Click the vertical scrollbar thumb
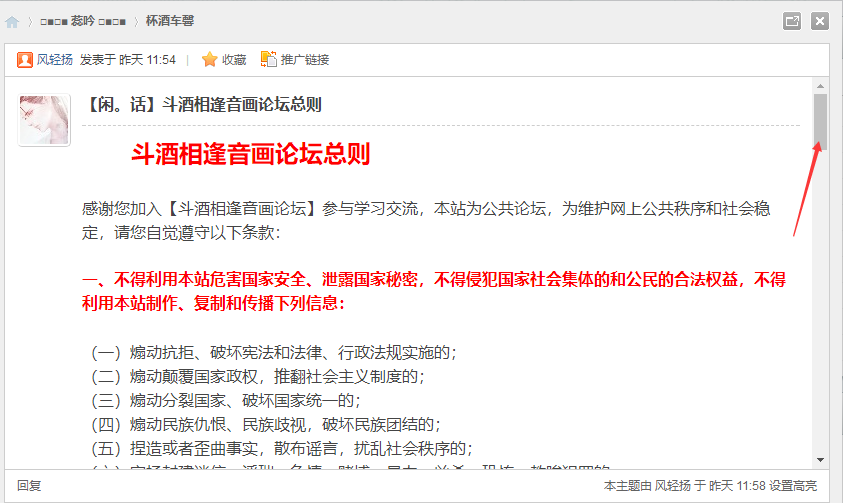Image resolution: width=843 pixels, height=503 pixels. [820, 122]
